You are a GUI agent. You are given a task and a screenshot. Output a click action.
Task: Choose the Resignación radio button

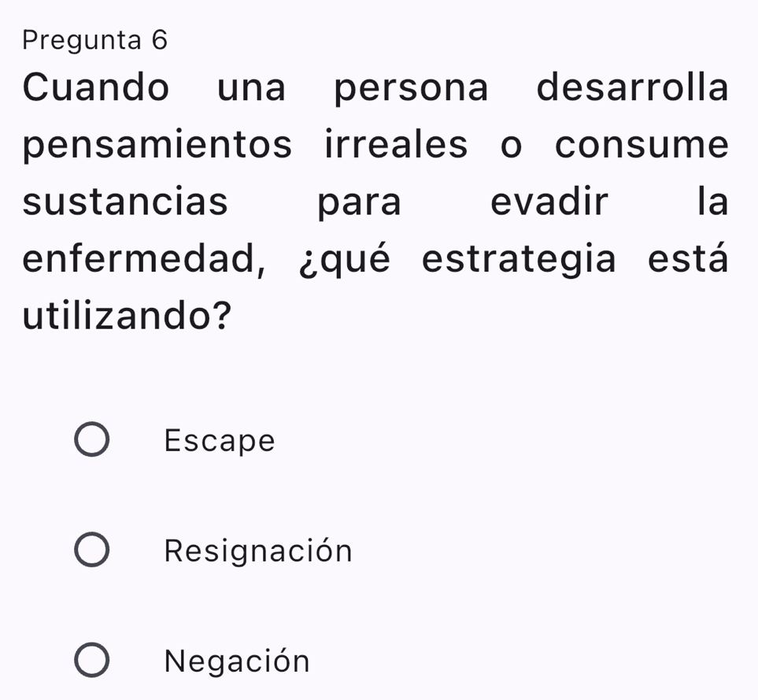pyautogui.click(x=92, y=551)
